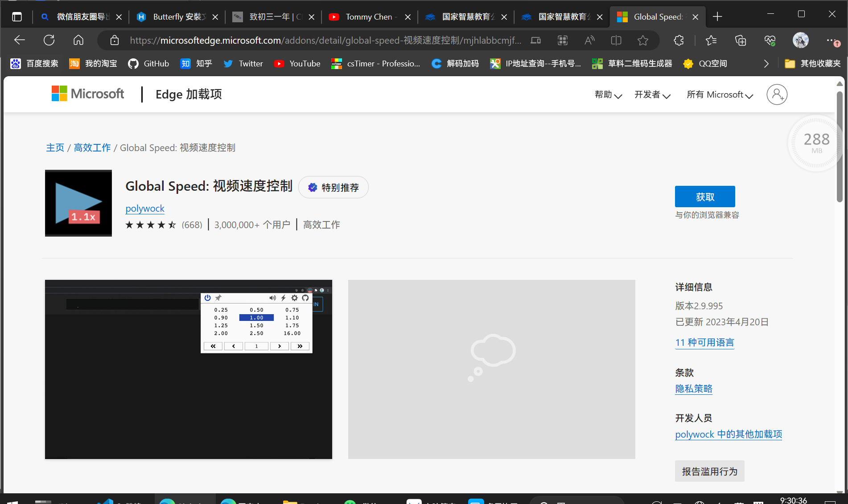Toggle split screen view icon
Viewport: 848px width, 504px height.
[x=616, y=41]
